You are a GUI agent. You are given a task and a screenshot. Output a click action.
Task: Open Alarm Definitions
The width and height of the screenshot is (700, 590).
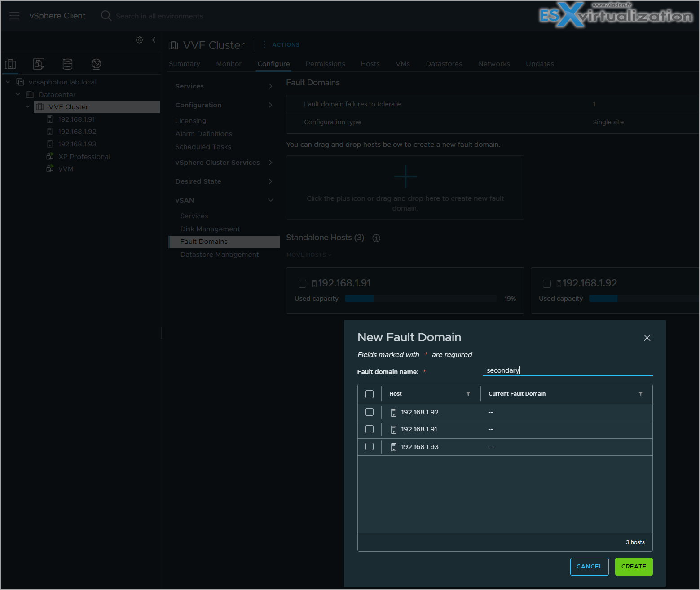(204, 134)
